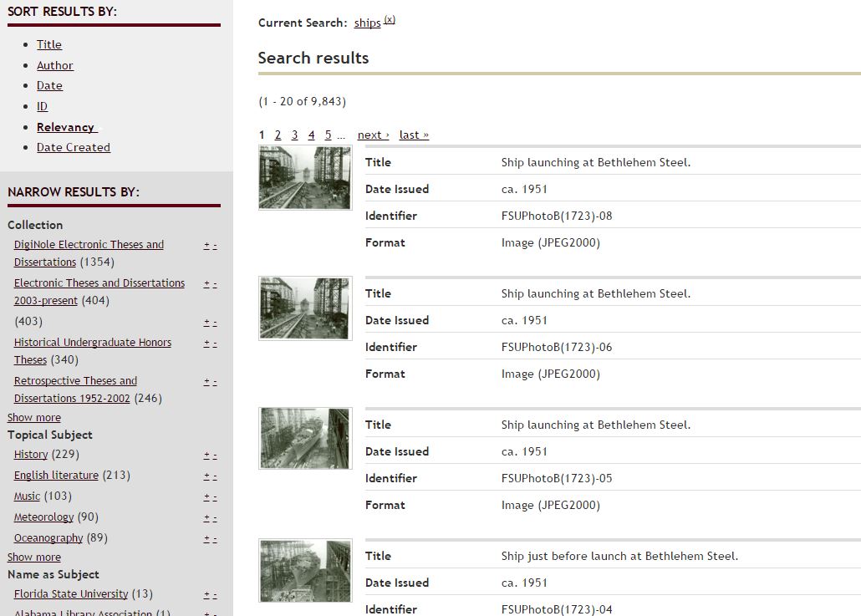Click plus next to English literature subject
This screenshot has height=616, width=861.
[206, 476]
